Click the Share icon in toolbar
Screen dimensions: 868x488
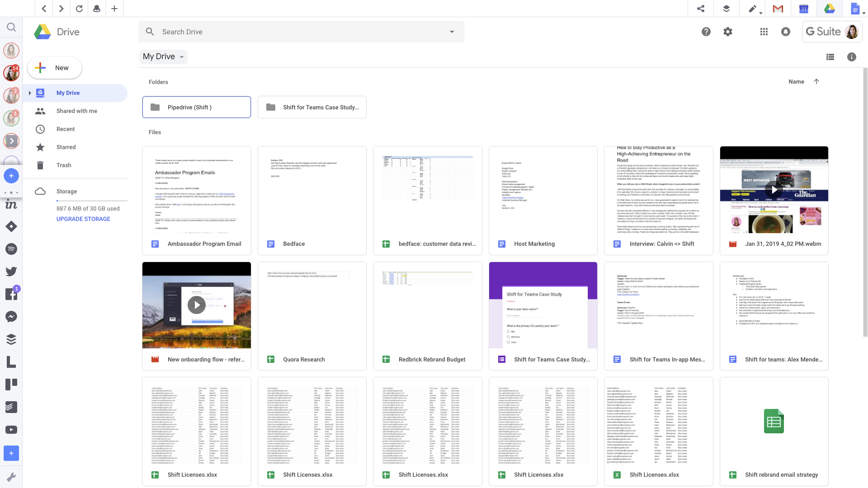pyautogui.click(x=700, y=8)
